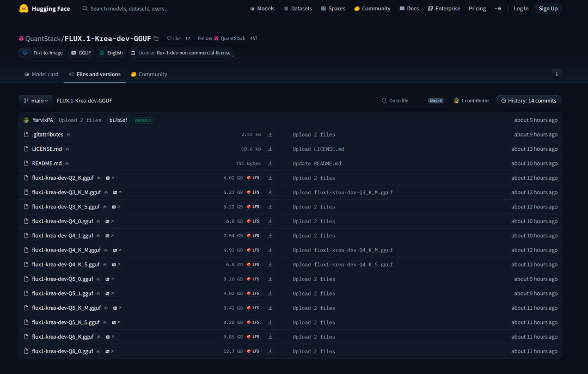
Task: Go to Community in top navigation
Action: [x=372, y=8]
